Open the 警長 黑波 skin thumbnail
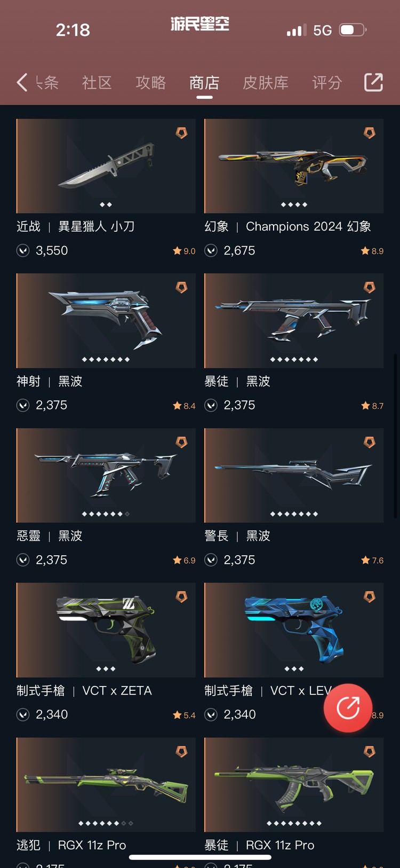This screenshot has width=400, height=868. [x=294, y=475]
